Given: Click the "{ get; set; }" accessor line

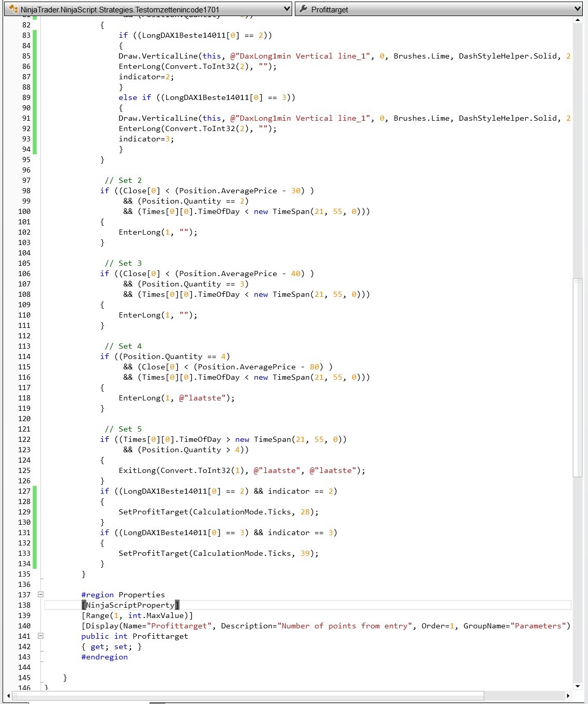Looking at the screenshot, I should (x=111, y=646).
